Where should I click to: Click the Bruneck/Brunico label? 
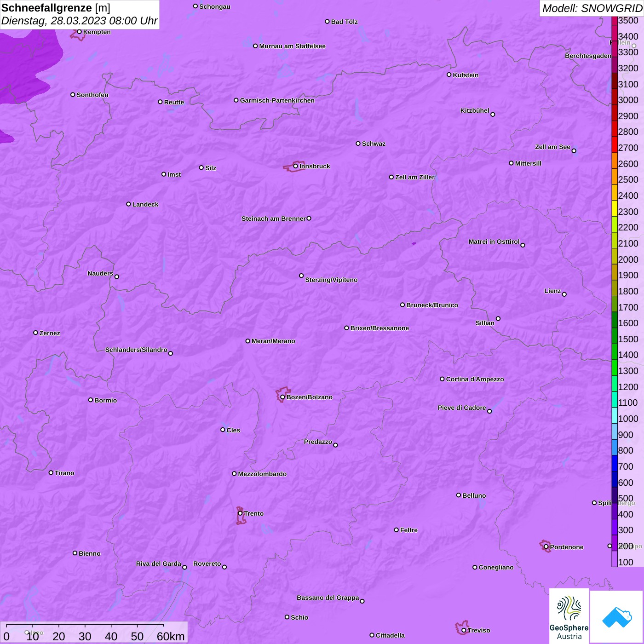(x=432, y=305)
